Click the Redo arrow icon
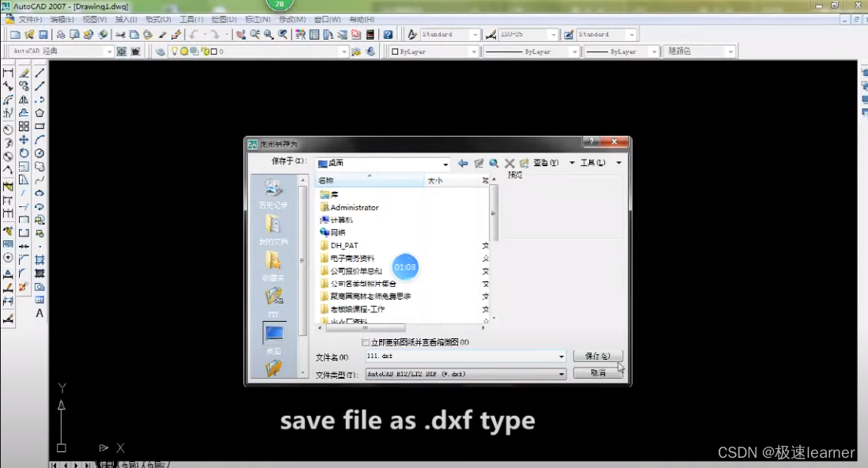Screen dimensions: 868x468 pos(215,34)
